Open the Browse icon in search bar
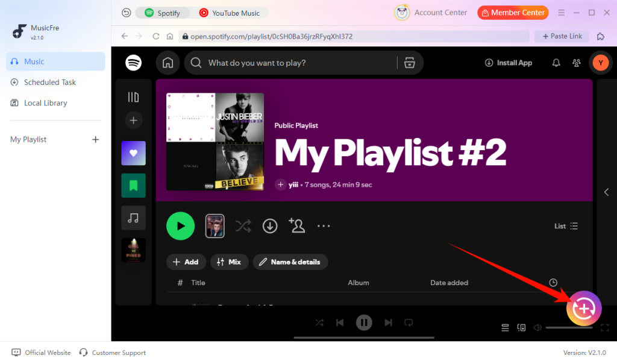Image resolution: width=617 pixels, height=364 pixels. click(410, 63)
